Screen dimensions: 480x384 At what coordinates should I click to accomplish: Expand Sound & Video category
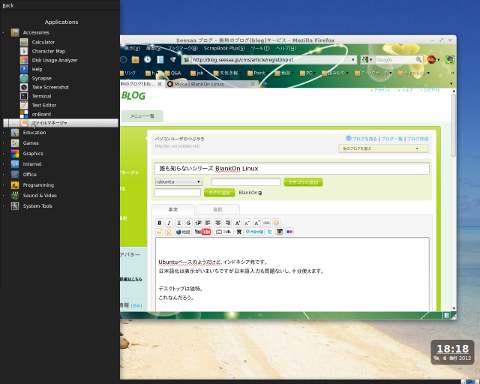point(34,195)
